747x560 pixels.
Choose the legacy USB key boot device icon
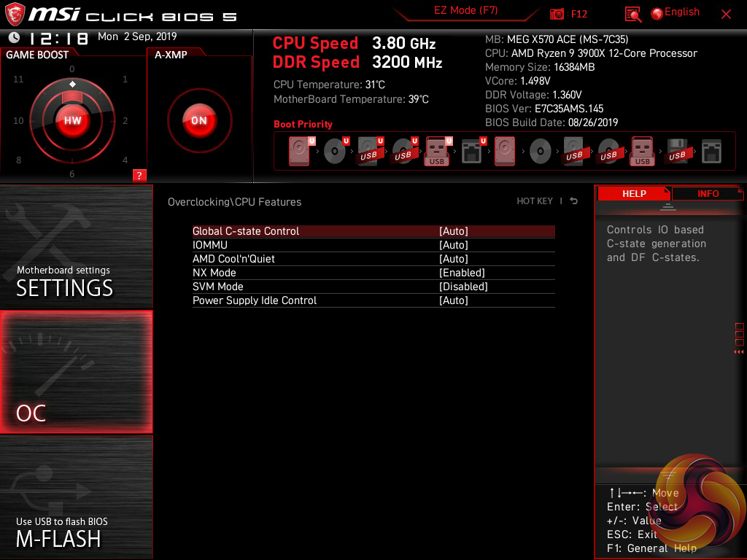coord(642,152)
